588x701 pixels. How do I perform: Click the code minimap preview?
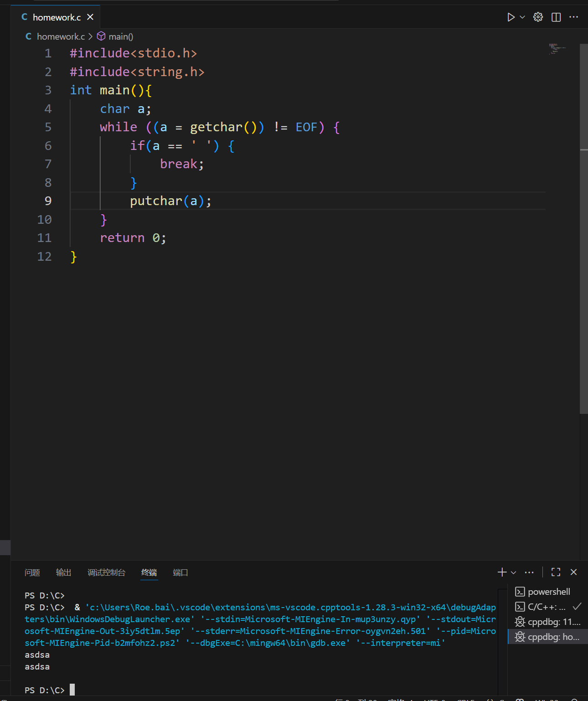pyautogui.click(x=557, y=49)
